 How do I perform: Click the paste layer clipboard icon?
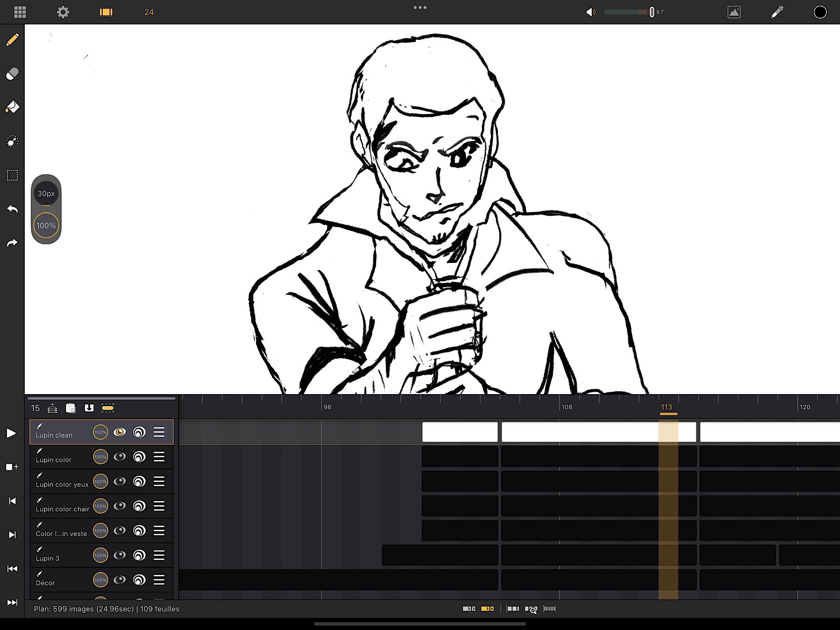tap(70, 408)
